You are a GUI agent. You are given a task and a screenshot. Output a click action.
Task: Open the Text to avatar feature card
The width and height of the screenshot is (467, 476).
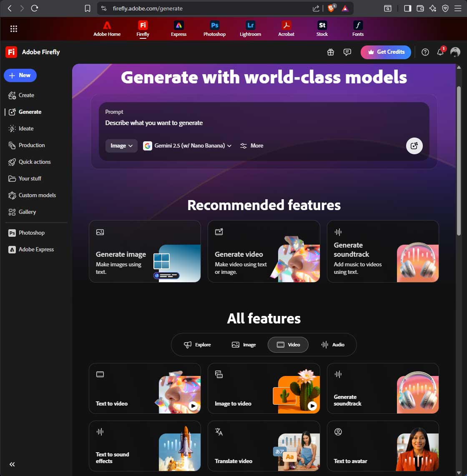(x=383, y=446)
